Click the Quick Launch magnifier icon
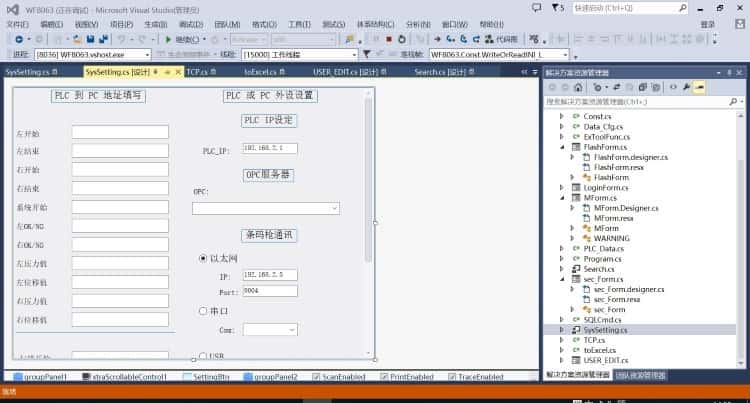The width and height of the screenshot is (750, 403). (x=683, y=8)
